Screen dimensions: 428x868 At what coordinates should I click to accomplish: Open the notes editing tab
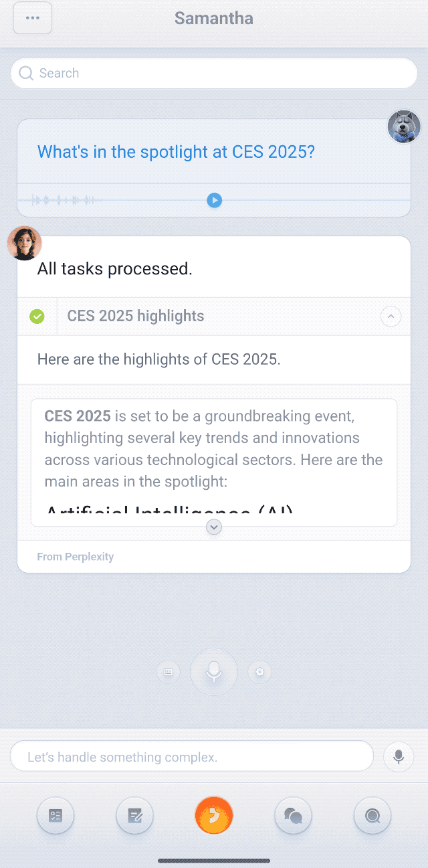click(x=134, y=816)
